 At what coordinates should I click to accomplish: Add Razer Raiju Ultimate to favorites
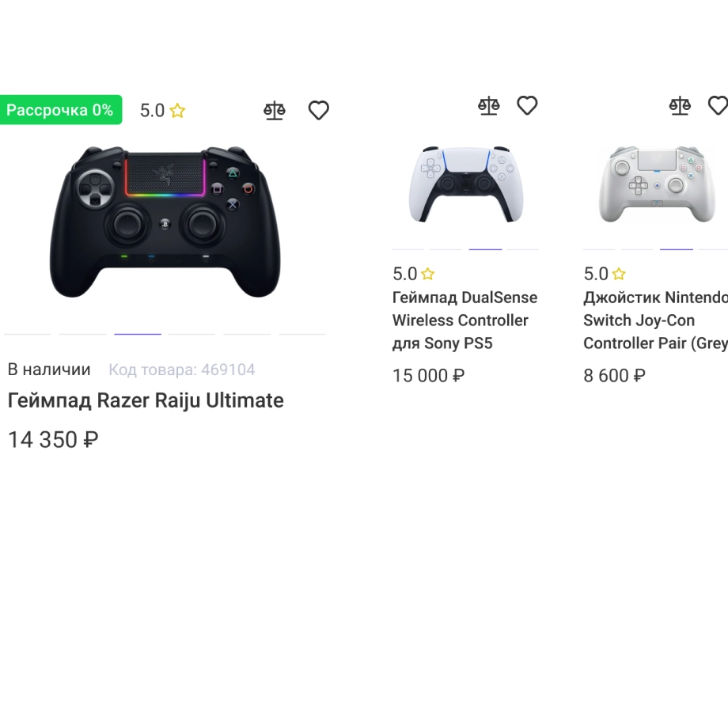pyautogui.click(x=318, y=111)
